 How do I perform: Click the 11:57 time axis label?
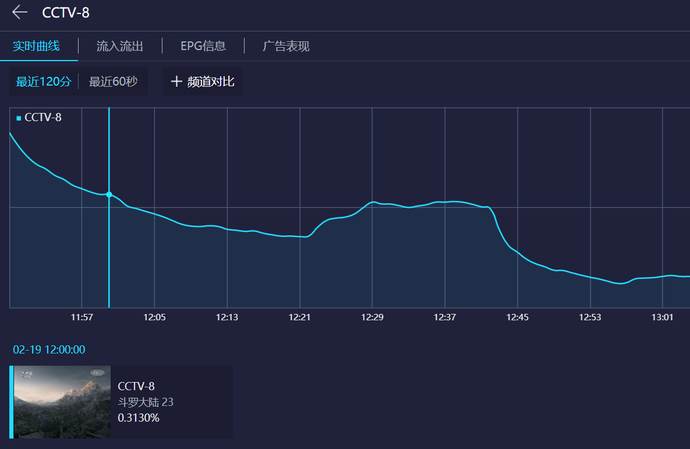coord(82,317)
